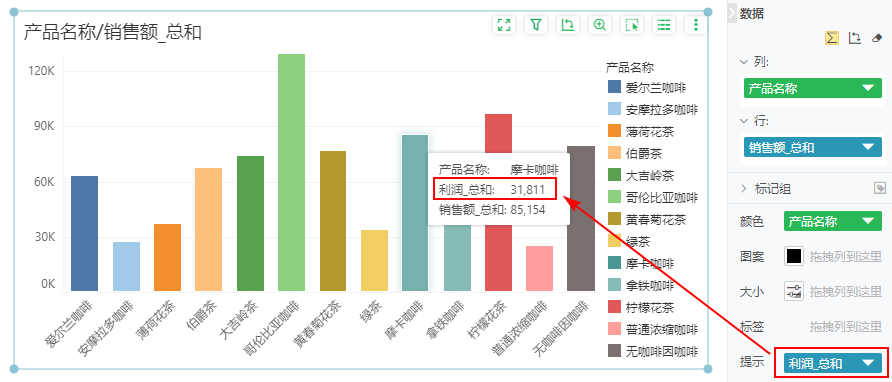The width and height of the screenshot is (892, 382).
Task: Select 安摩拉多咖啡 in the legend
Action: tap(662, 109)
